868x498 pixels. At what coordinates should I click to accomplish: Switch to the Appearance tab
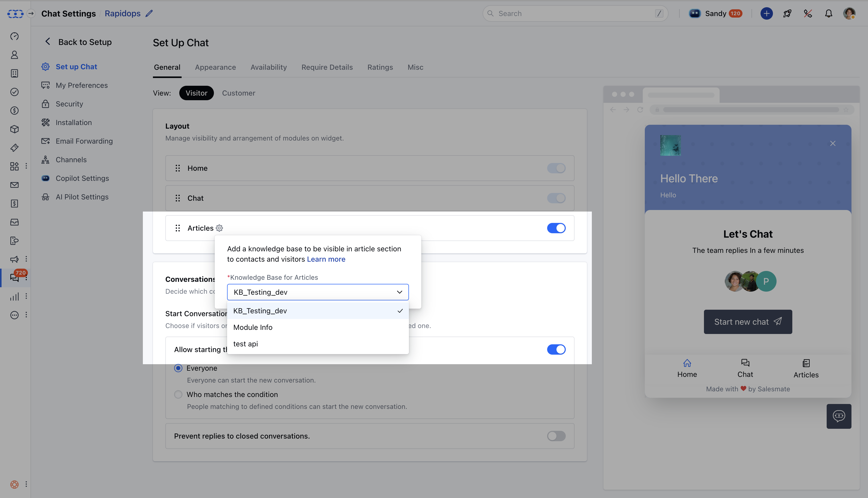pos(215,67)
